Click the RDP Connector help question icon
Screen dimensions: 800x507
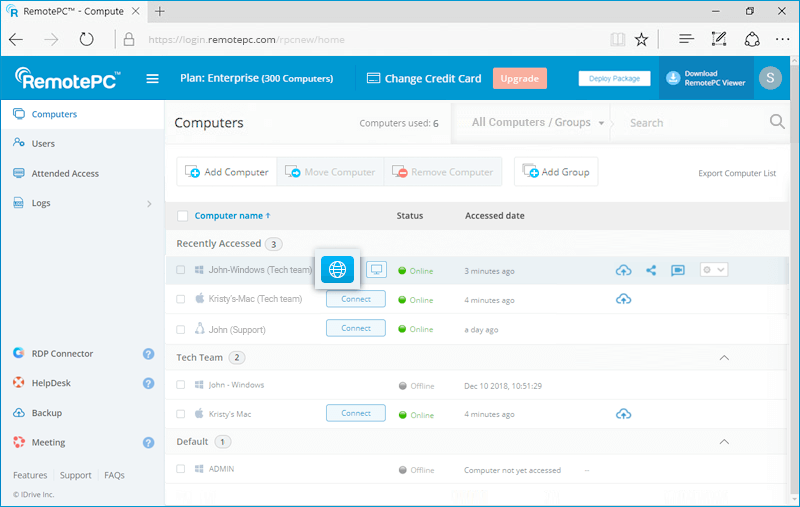[x=148, y=353]
